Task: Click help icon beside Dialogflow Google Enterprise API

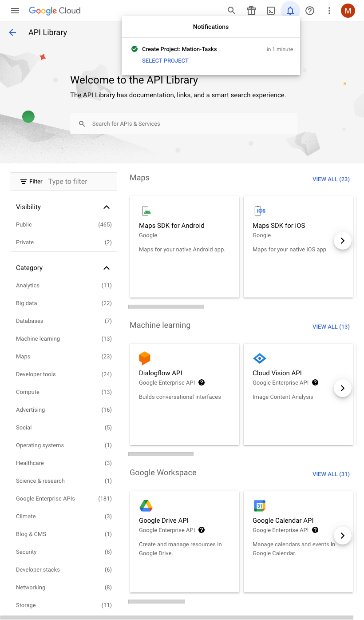Action: click(202, 382)
